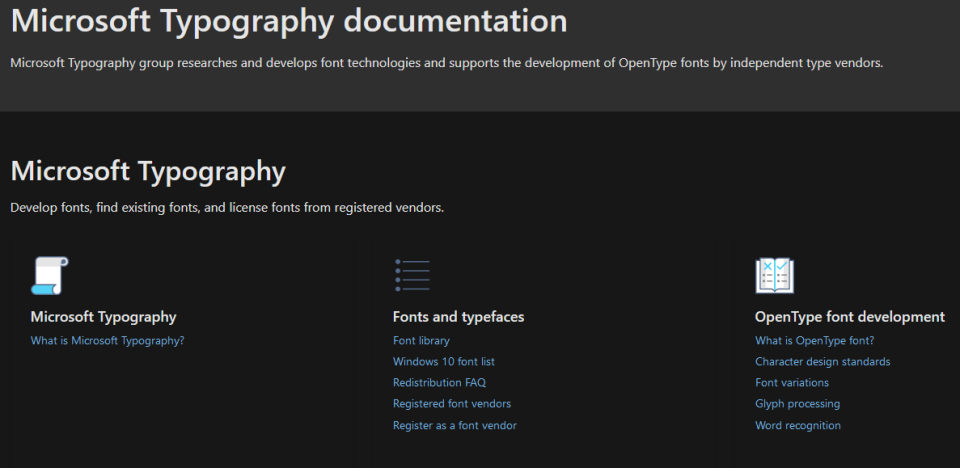Go to Windows 10 font list
The height and width of the screenshot is (468, 960).
tap(444, 361)
